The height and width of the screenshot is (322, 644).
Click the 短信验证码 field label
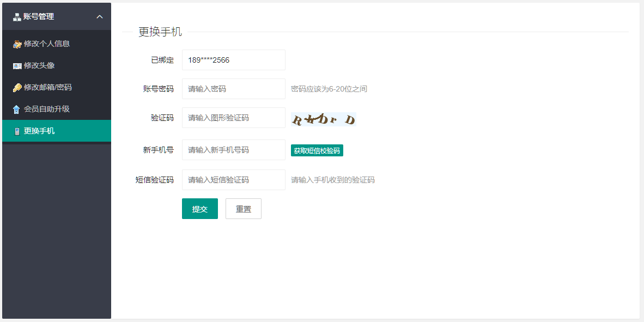(x=155, y=180)
